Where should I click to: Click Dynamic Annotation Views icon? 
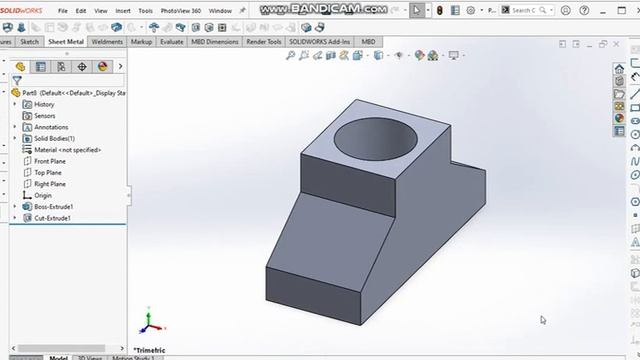click(x=344, y=55)
